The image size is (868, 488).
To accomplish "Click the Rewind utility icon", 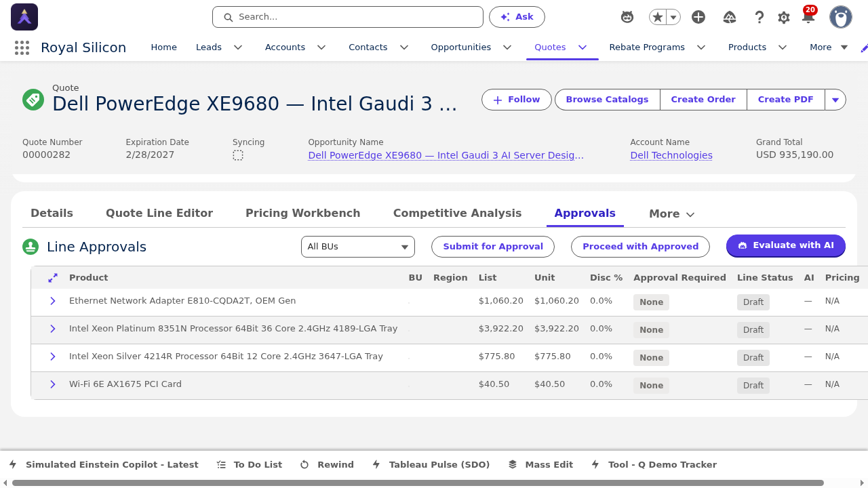I will 304,464.
